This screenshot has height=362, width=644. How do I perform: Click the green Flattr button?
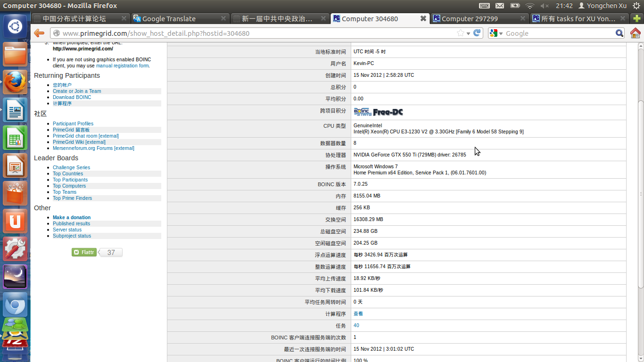coord(84,252)
